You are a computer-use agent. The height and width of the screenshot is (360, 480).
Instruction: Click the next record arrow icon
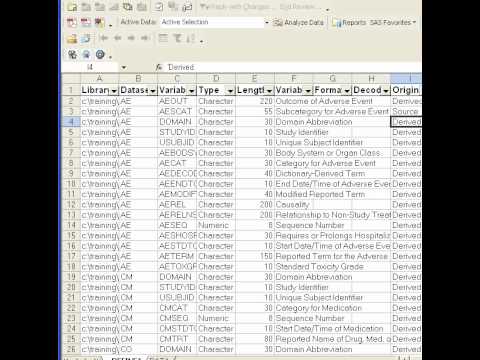[x=131, y=38]
